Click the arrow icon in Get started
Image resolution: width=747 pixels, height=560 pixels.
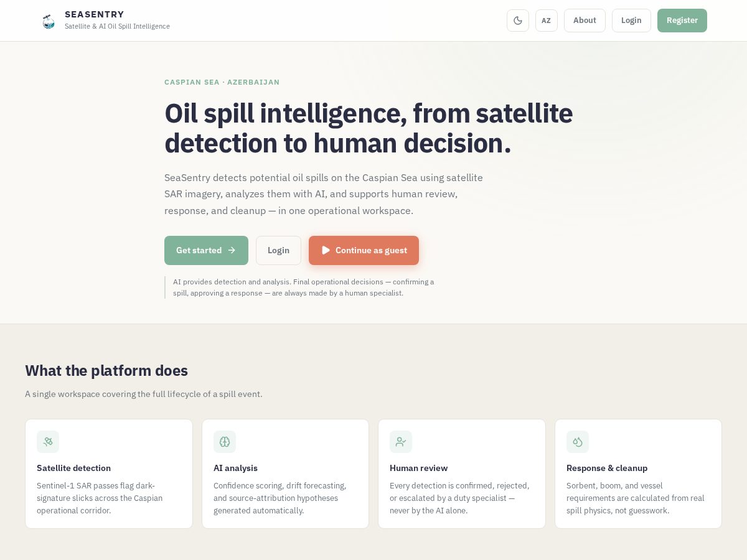(x=232, y=250)
